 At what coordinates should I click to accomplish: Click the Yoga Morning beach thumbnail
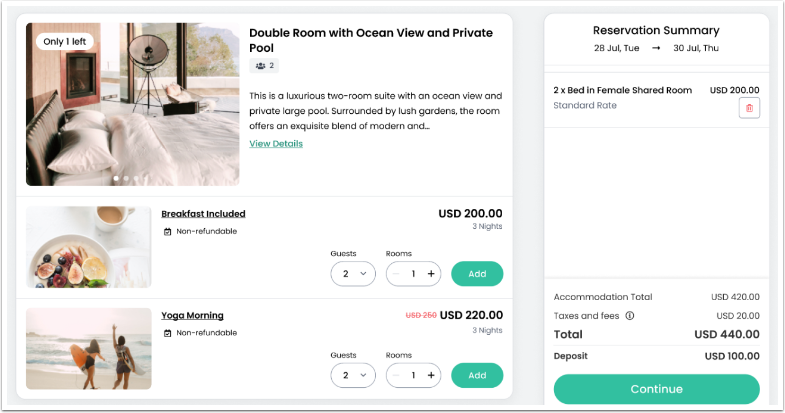coord(88,348)
